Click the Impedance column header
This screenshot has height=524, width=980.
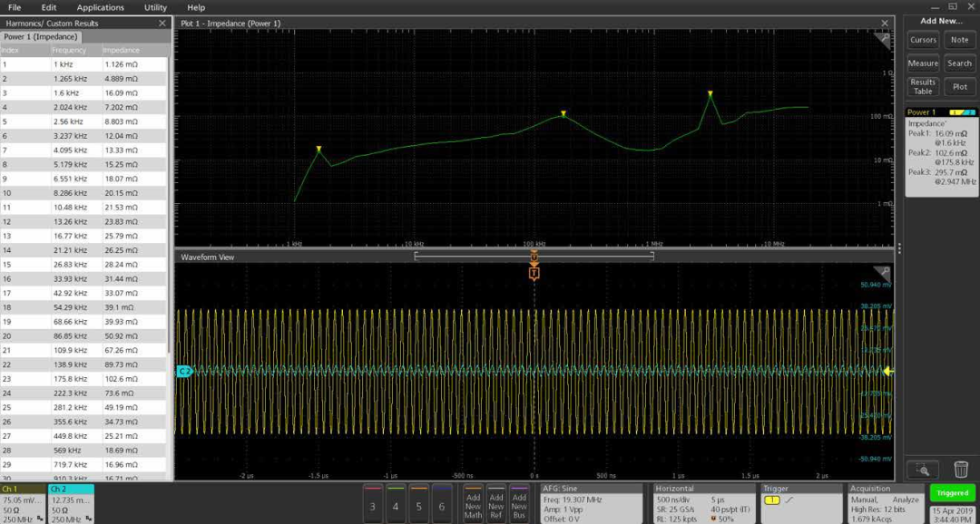(x=122, y=50)
